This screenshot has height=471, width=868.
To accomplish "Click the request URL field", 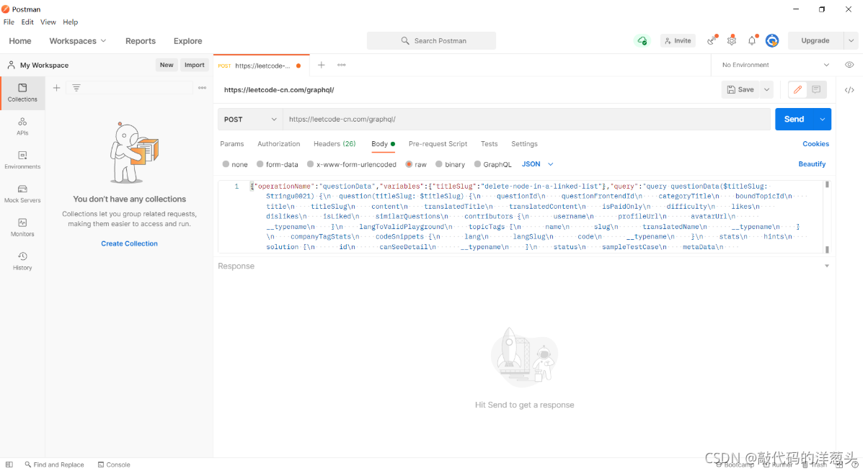I will tap(526, 120).
